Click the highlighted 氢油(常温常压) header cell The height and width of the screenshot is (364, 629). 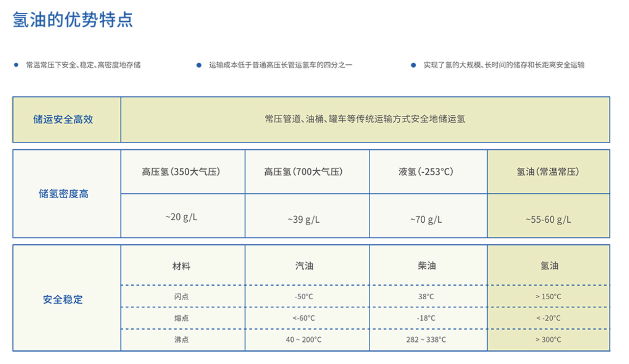coord(548,172)
